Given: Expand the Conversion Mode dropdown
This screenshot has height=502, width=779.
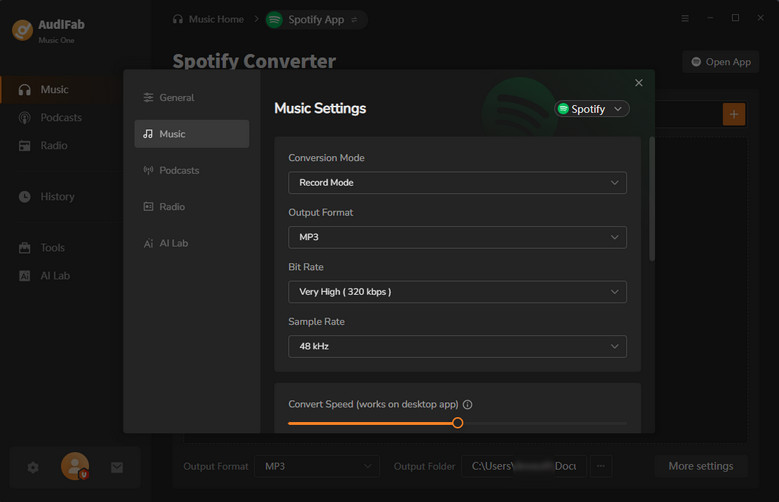Looking at the screenshot, I should click(x=457, y=183).
